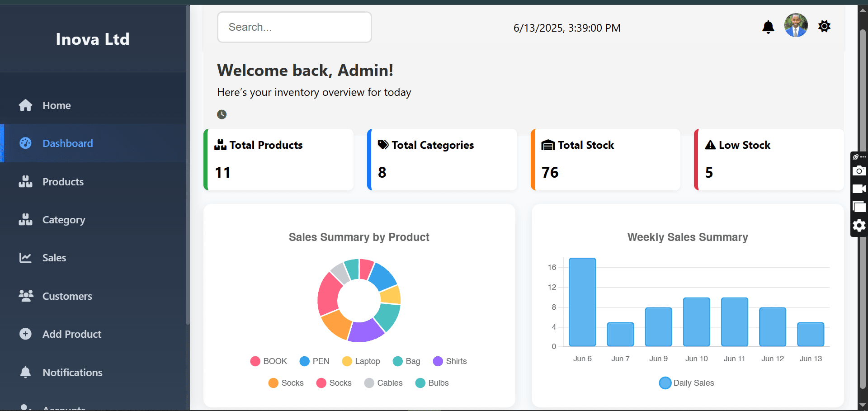Navigate to Sales section
The image size is (868, 411).
coord(93,258)
